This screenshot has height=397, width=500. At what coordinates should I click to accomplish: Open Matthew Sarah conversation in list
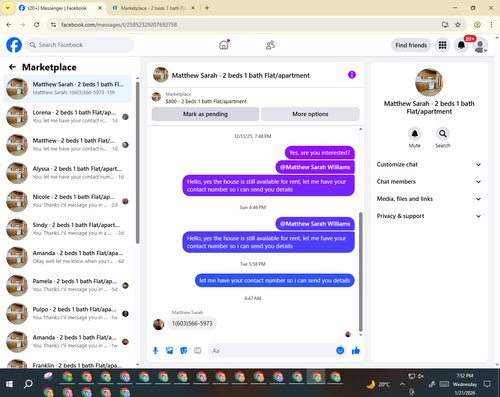[67, 89]
